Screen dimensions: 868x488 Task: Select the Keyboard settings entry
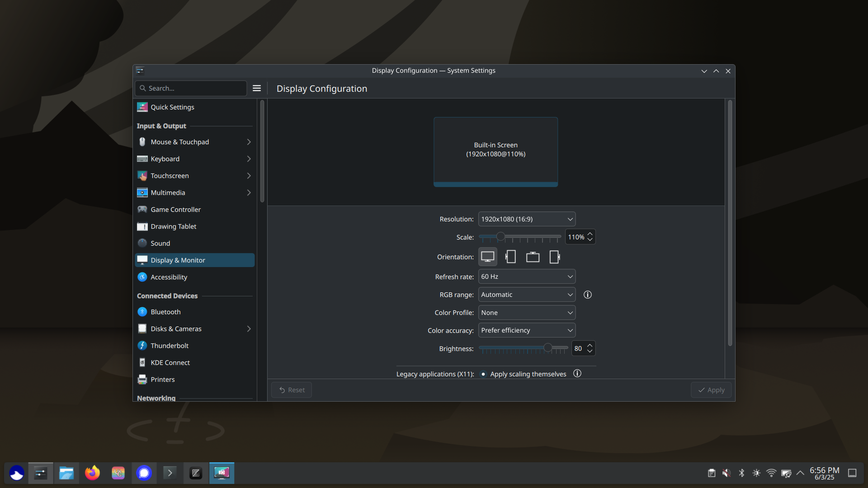(x=194, y=159)
